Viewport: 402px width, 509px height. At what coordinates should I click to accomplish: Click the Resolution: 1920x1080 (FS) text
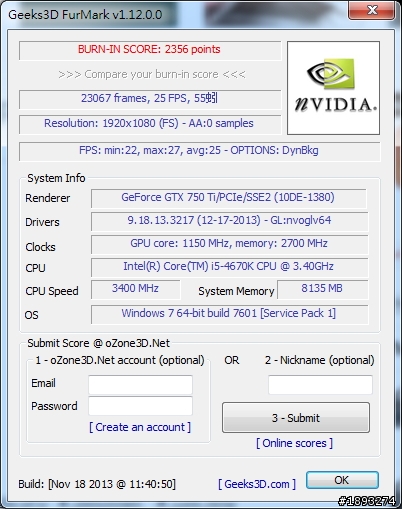click(149, 123)
